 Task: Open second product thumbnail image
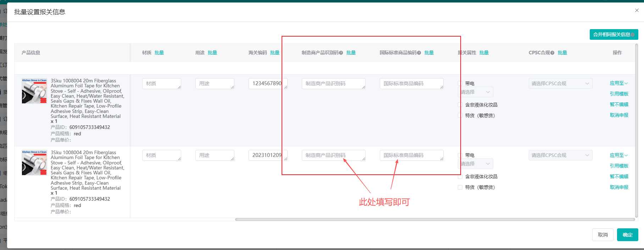34,163
